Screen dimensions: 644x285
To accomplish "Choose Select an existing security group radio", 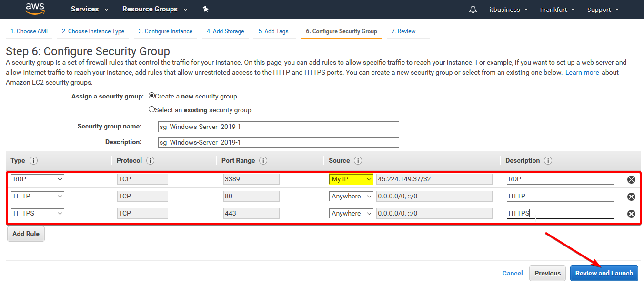I will [x=152, y=109].
